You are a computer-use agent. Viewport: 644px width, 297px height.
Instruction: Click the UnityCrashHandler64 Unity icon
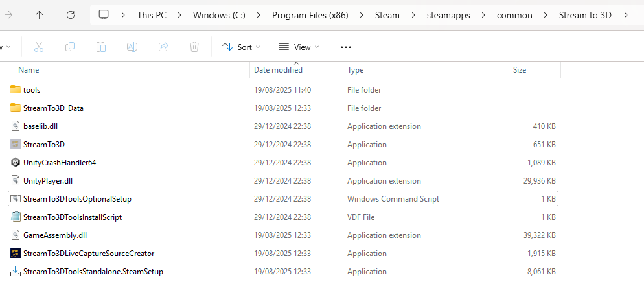point(16,163)
